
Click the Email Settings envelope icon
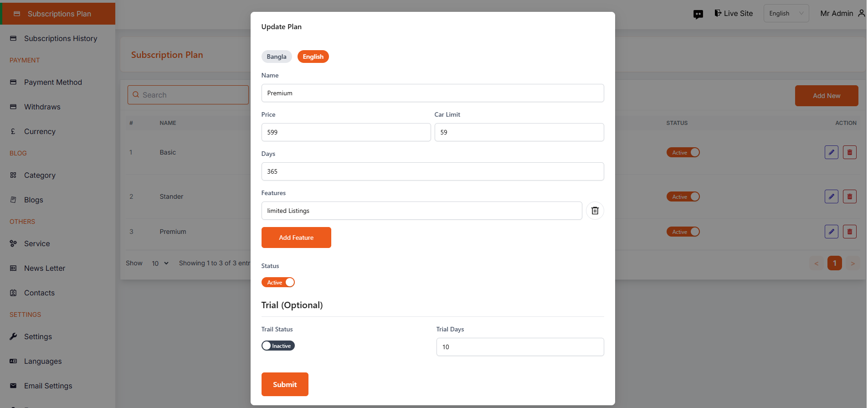[x=13, y=386]
